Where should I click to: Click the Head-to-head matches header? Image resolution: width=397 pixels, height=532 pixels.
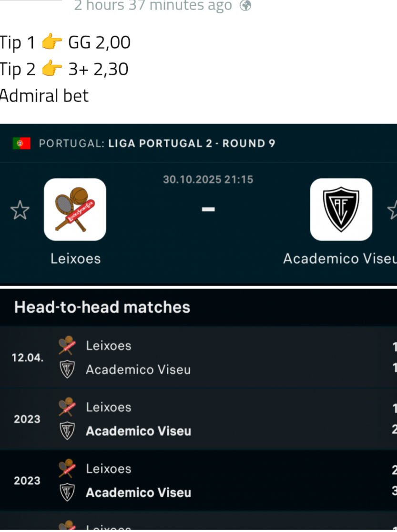pyautogui.click(x=102, y=307)
